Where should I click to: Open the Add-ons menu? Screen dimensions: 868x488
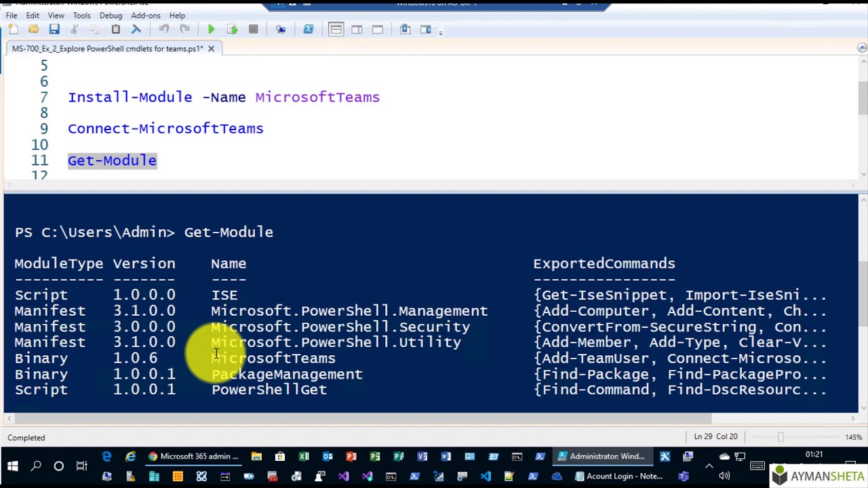click(146, 15)
